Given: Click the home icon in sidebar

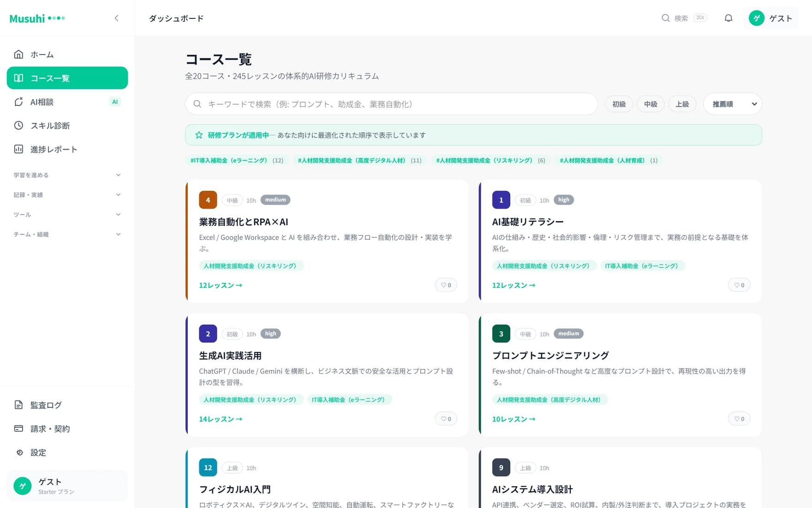Looking at the screenshot, I should click(18, 54).
